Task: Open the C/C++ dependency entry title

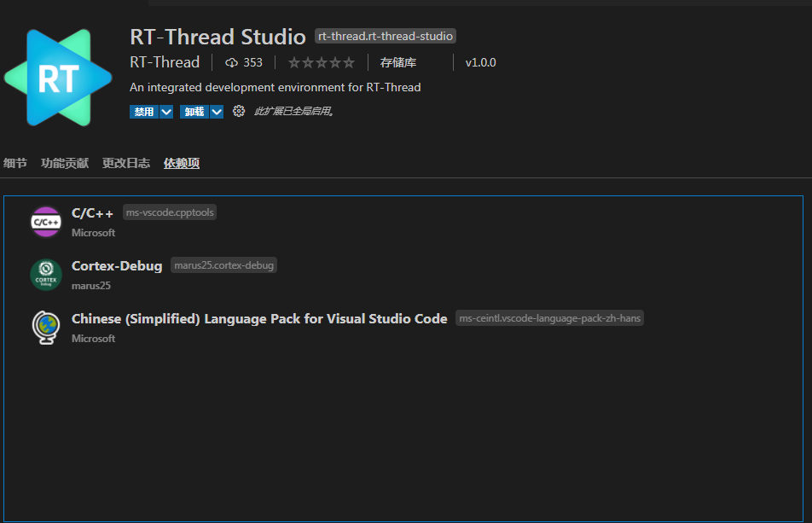Action: click(x=92, y=212)
